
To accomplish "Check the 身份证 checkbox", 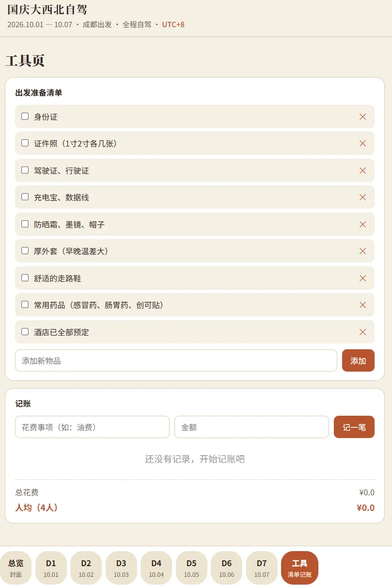I will click(x=25, y=116).
